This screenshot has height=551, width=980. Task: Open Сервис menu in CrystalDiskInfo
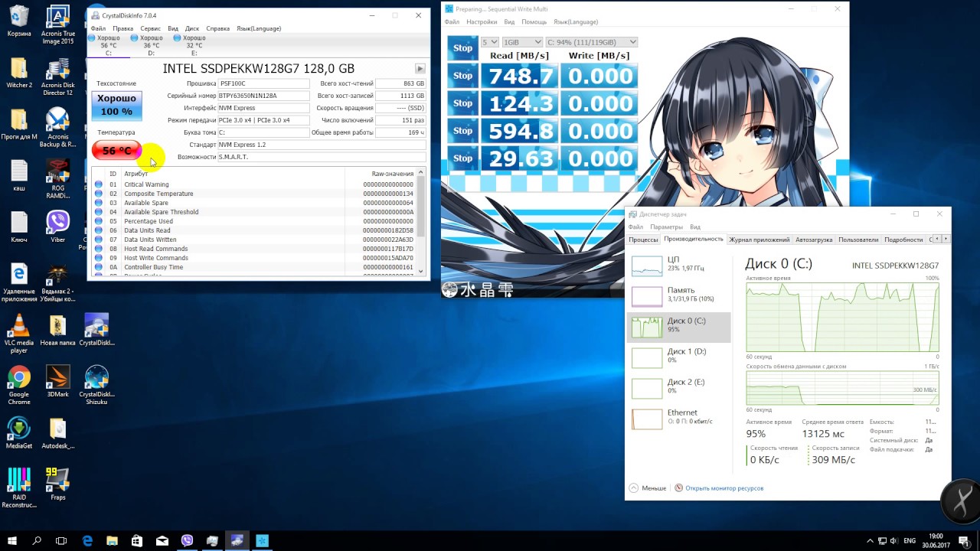pyautogui.click(x=150, y=28)
